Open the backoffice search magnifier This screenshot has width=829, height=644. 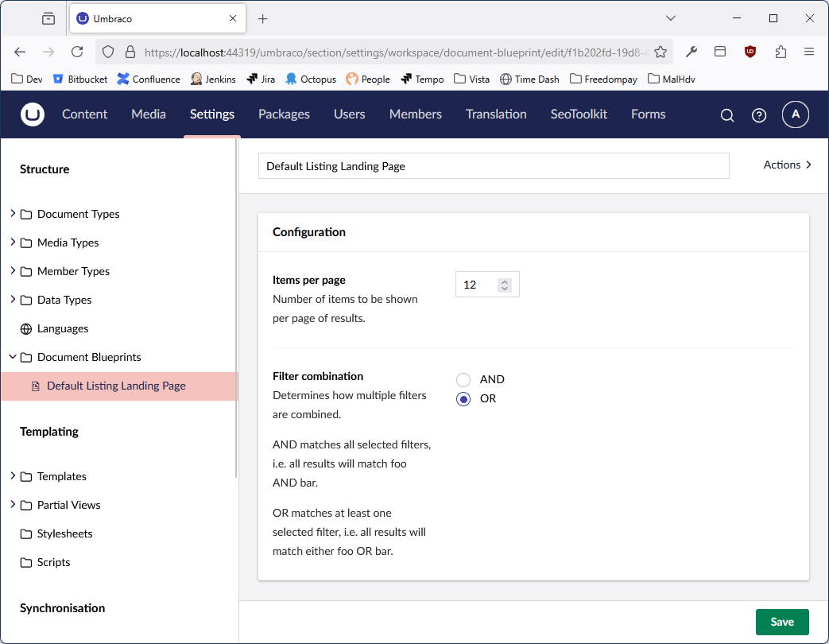click(x=727, y=114)
